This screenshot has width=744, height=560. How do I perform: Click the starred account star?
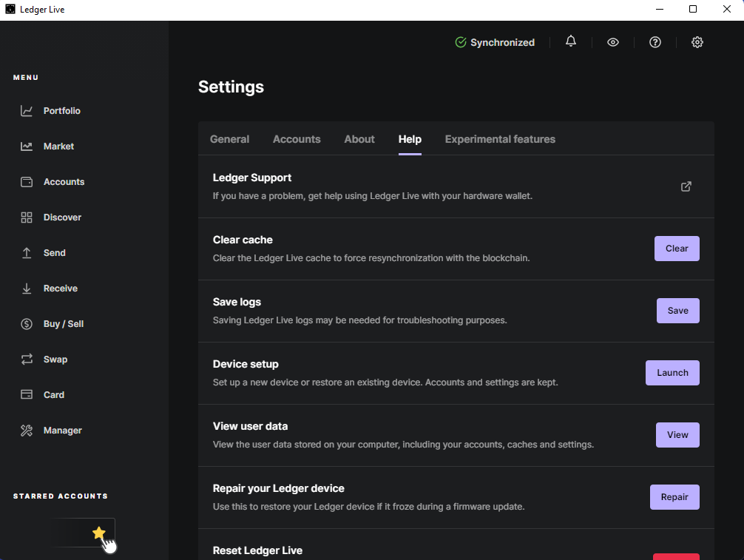[x=99, y=533]
